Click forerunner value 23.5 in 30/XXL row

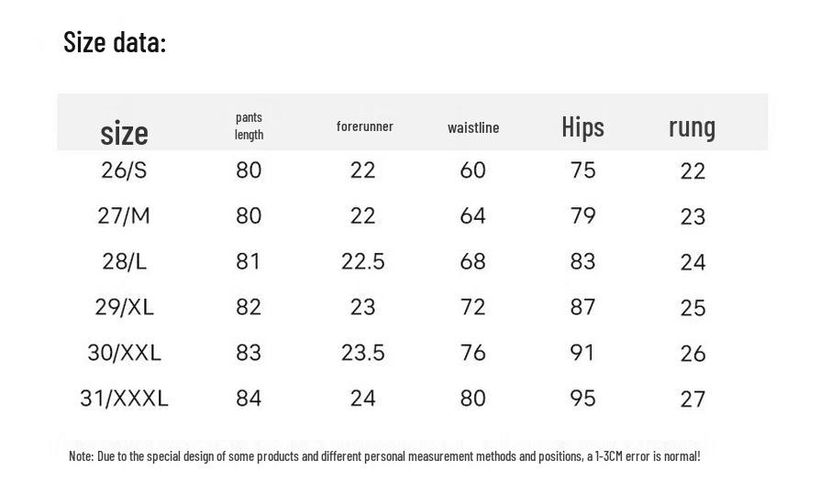[363, 353]
